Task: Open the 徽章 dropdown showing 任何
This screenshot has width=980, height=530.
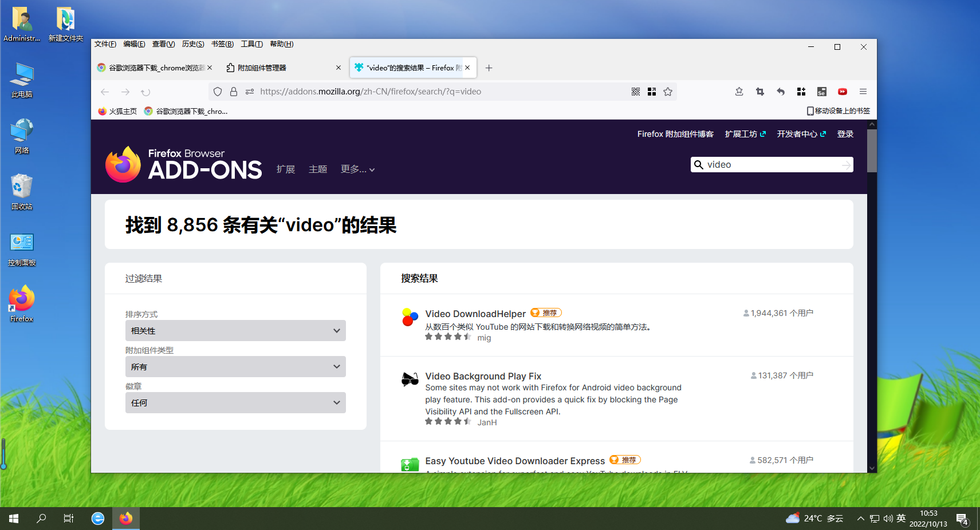Action: click(235, 403)
